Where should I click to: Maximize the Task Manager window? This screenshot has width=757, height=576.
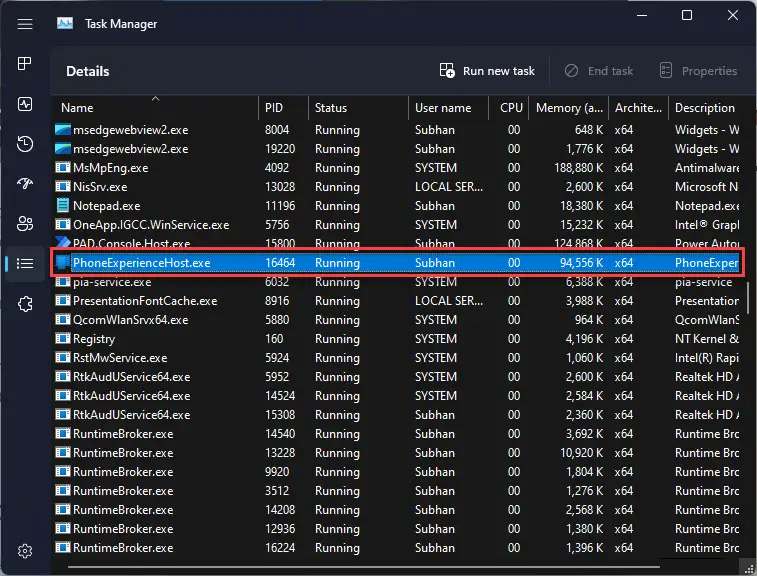pos(687,15)
